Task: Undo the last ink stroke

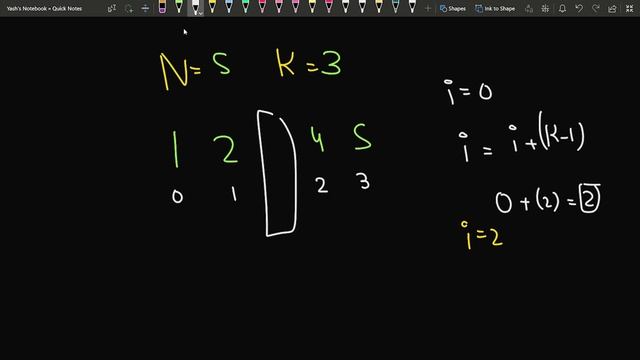Action: [579, 8]
